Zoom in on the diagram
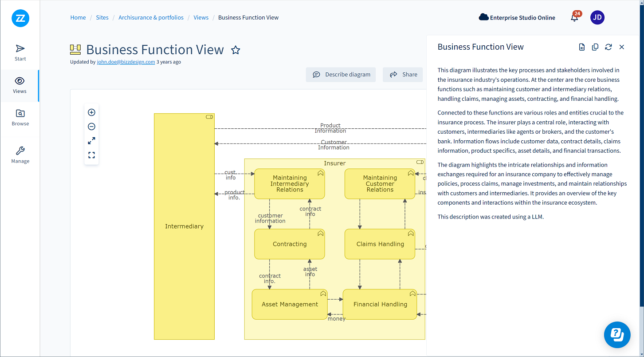 91,112
